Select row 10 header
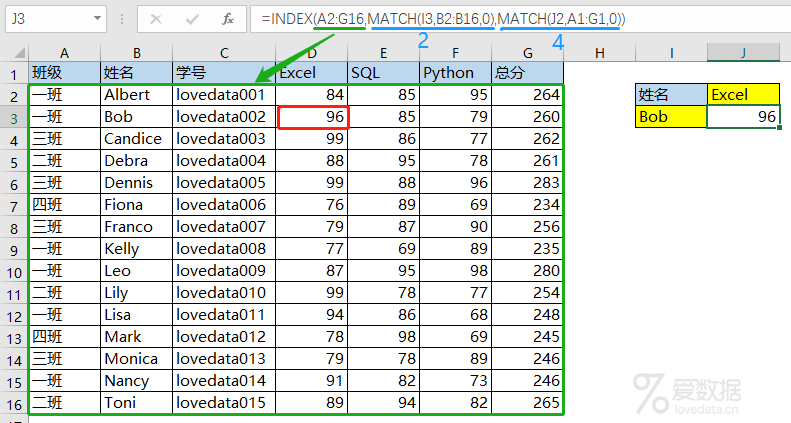Viewport: 791px width, 423px height. click(14, 272)
